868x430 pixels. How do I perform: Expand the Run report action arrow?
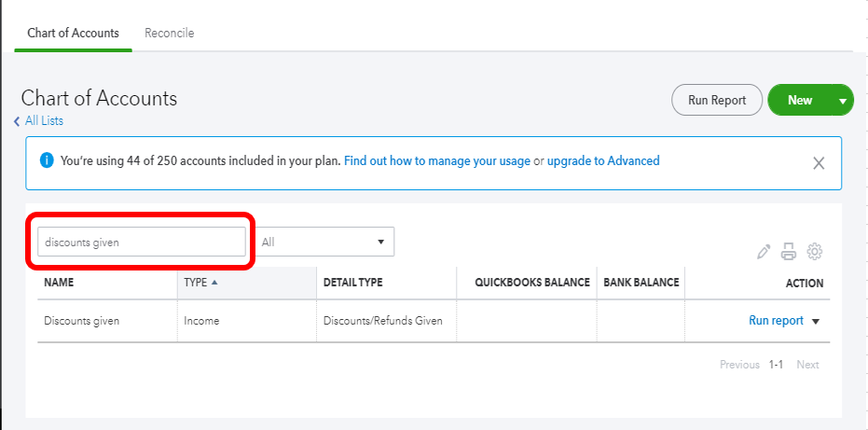click(816, 321)
